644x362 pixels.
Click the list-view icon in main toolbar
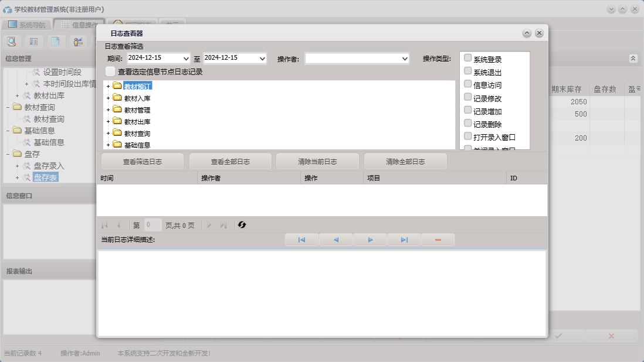[33, 42]
